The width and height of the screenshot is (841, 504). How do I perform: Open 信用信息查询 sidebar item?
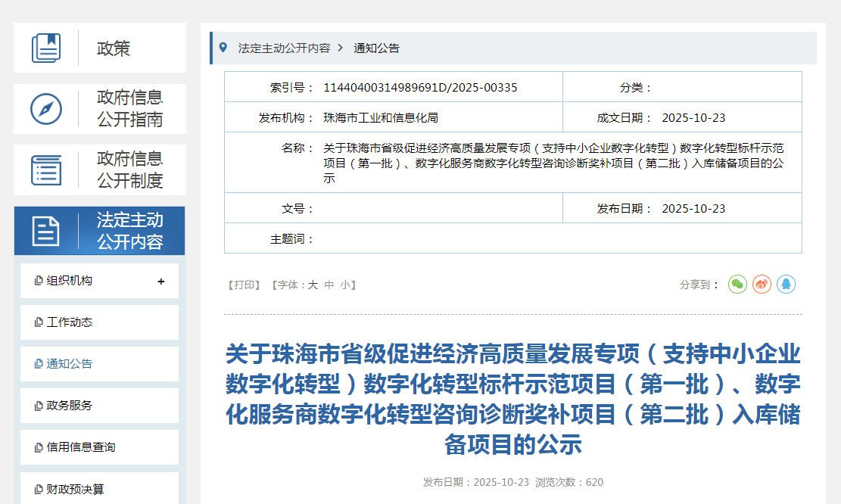[80, 447]
